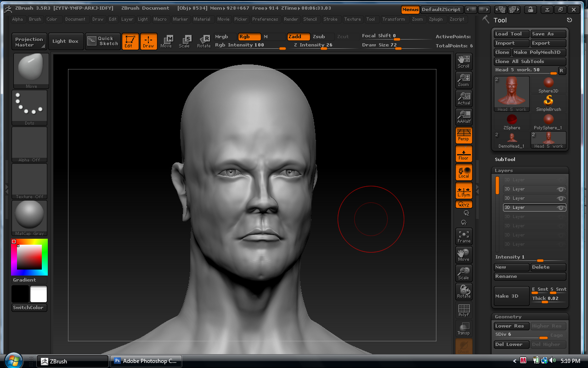Click Load Tool button

pyautogui.click(x=511, y=34)
